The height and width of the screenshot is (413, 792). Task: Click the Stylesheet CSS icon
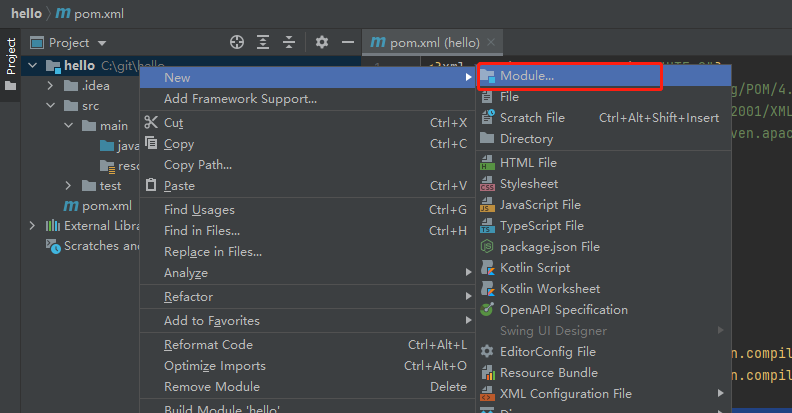click(x=487, y=184)
